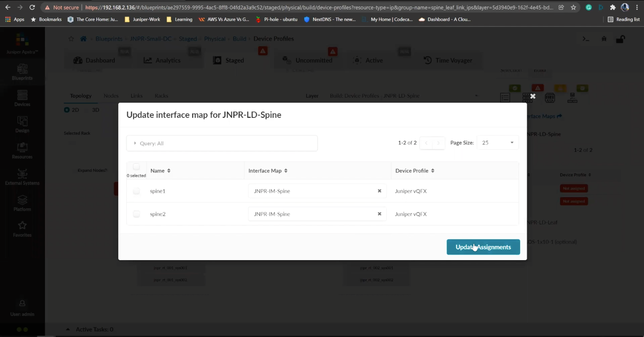Bookmark this page with star icon
The height and width of the screenshot is (337, 644).
(573, 7)
